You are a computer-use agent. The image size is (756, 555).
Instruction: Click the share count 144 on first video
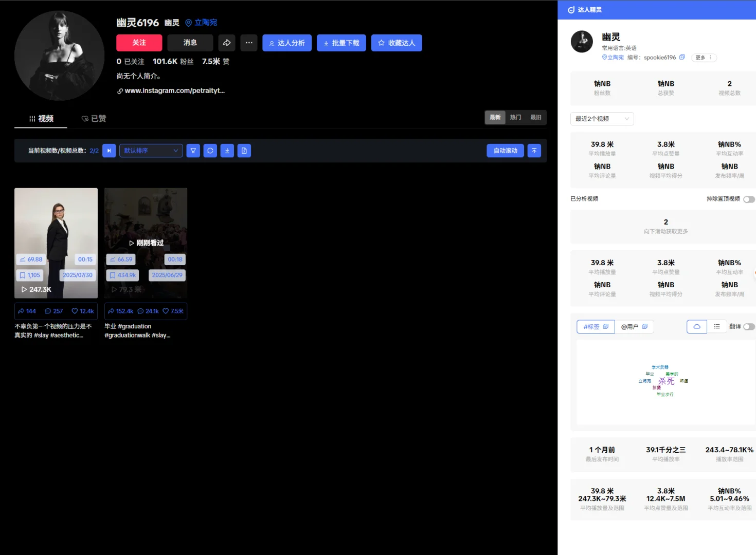coord(27,311)
